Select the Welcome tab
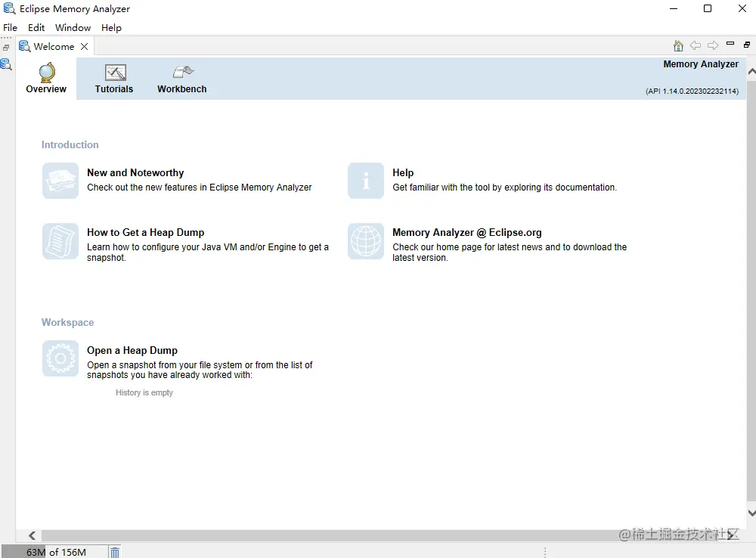The height and width of the screenshot is (558, 756). [x=54, y=46]
